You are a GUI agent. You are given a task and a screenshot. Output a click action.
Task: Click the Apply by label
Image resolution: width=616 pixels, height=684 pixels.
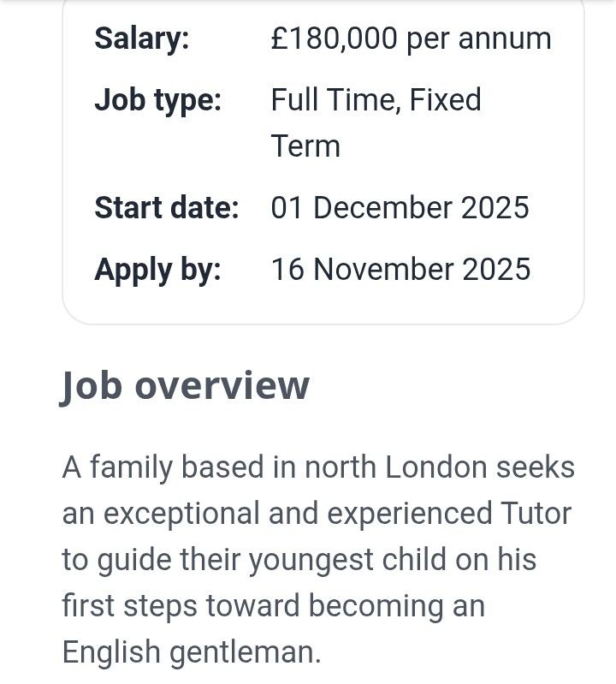click(157, 270)
